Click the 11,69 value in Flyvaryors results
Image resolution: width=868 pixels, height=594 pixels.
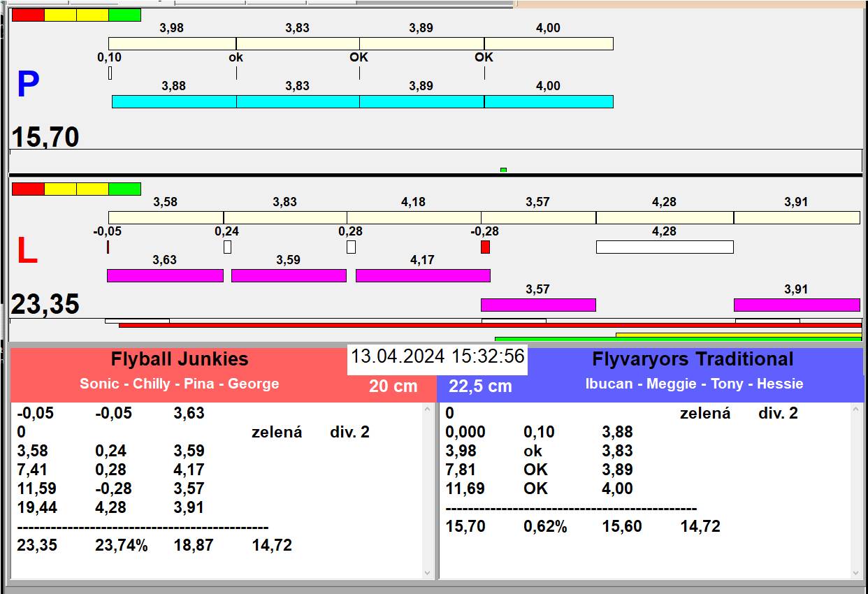[x=465, y=488]
